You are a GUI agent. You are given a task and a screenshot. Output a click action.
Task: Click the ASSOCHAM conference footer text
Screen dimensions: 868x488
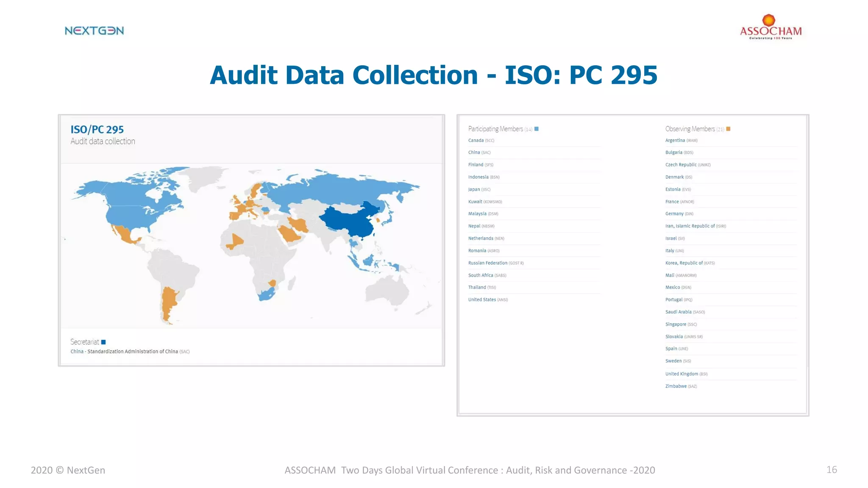[x=470, y=470]
